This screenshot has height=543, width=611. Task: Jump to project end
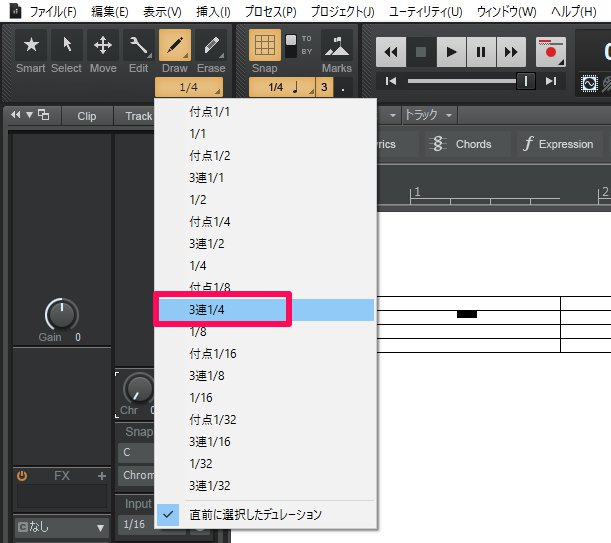coord(551,81)
